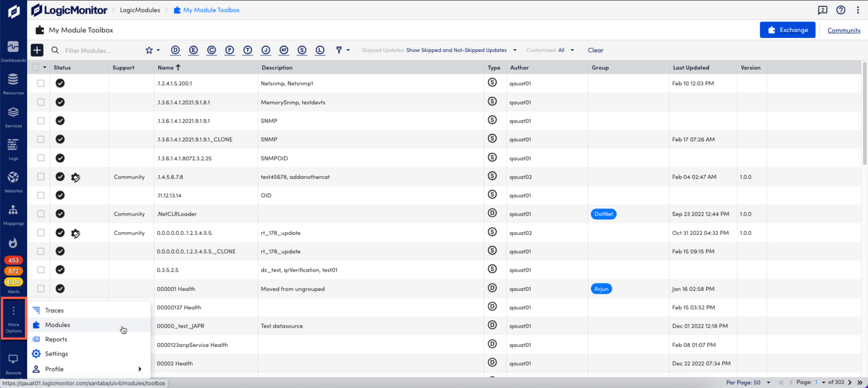
Task: Click the Filter Modules search field
Action: coord(96,50)
